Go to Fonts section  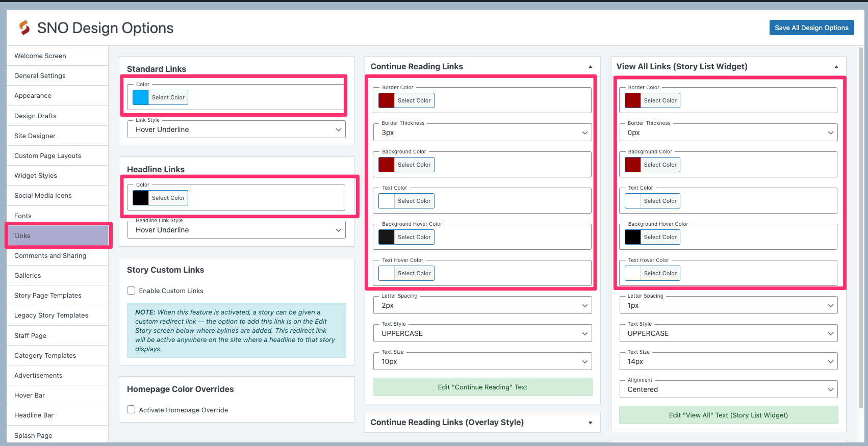(x=58, y=216)
